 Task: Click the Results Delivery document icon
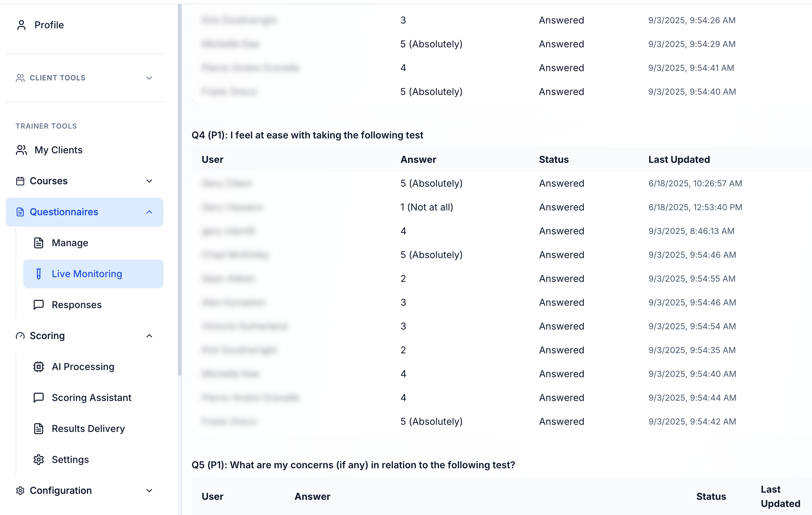click(x=39, y=429)
